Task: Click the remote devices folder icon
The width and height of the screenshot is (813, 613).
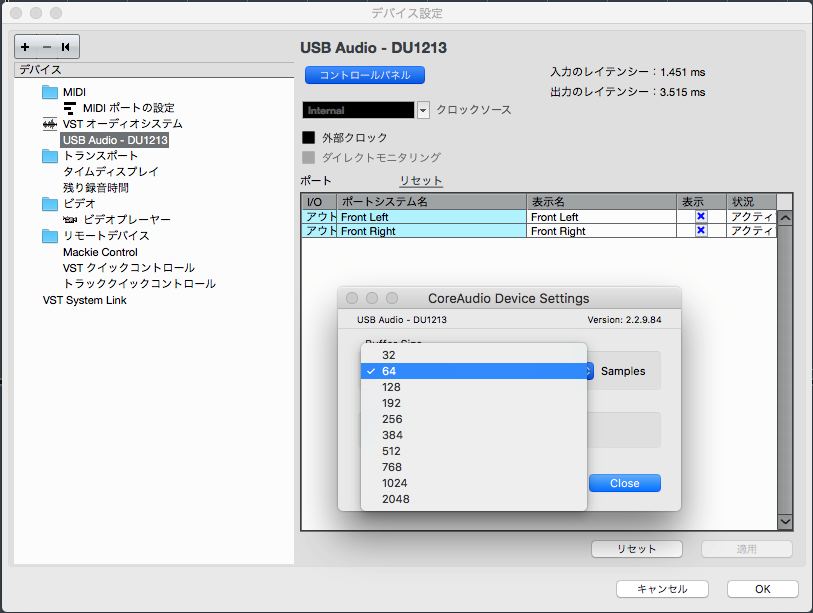Action: (x=50, y=236)
